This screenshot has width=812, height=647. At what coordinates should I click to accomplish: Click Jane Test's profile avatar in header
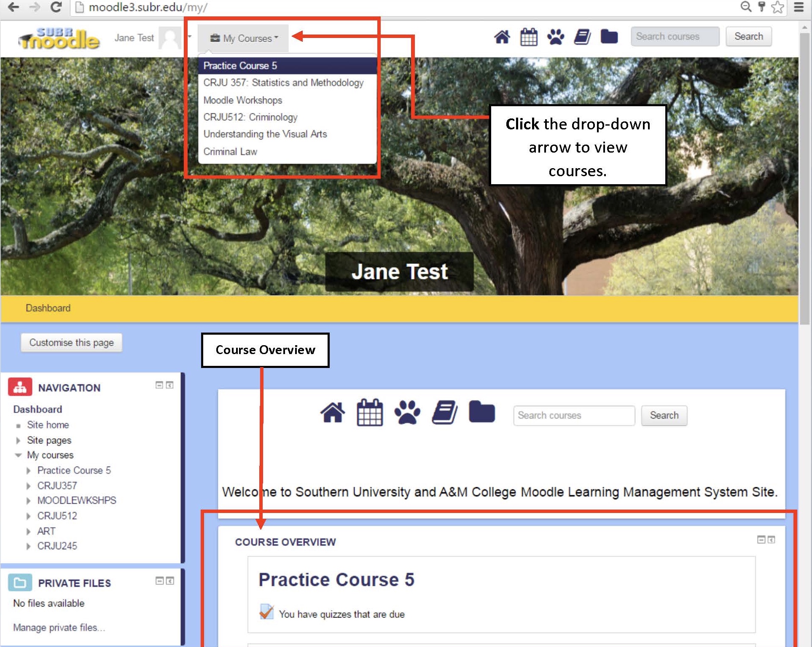click(x=170, y=38)
